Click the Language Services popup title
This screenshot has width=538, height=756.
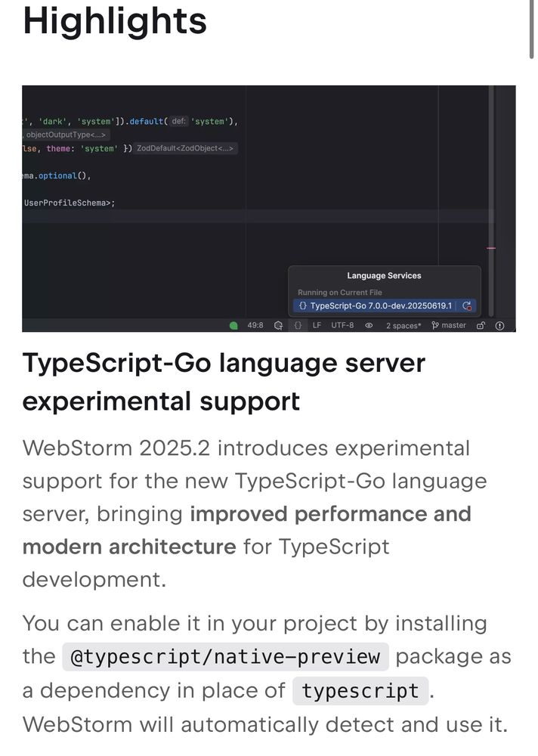[384, 276]
